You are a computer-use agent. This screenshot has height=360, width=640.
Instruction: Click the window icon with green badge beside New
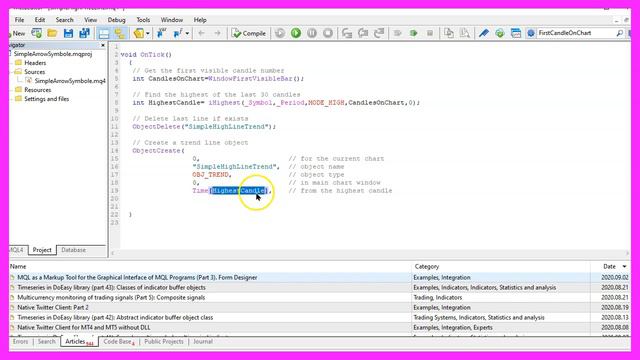36,33
